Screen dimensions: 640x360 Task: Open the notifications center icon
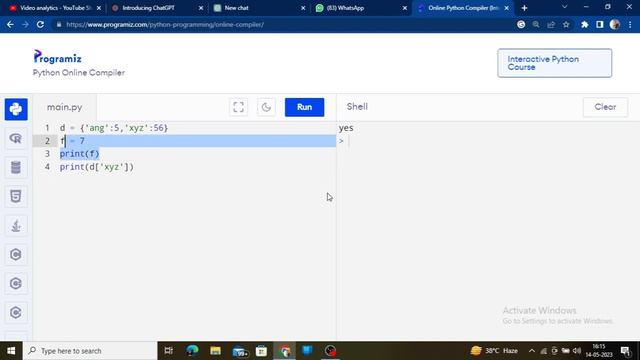(626, 351)
